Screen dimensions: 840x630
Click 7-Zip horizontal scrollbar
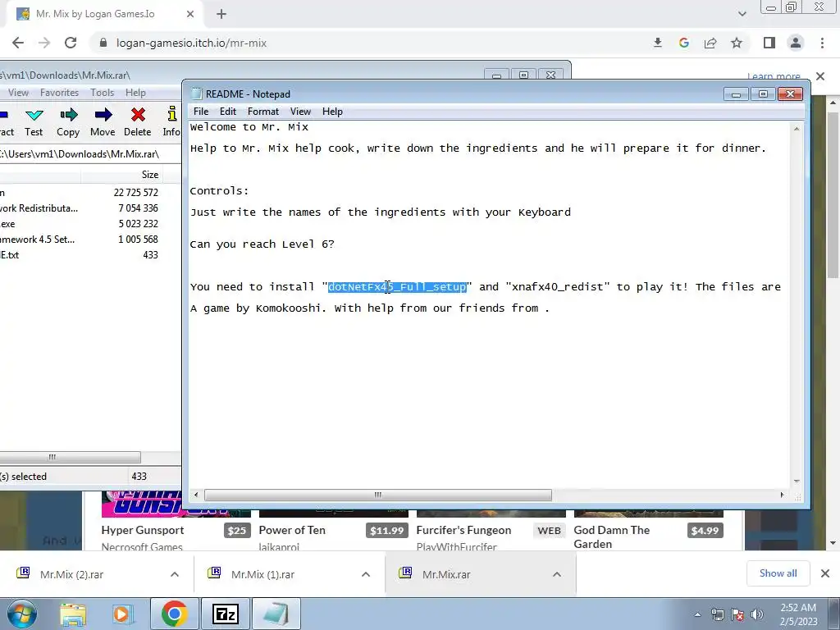click(70, 457)
